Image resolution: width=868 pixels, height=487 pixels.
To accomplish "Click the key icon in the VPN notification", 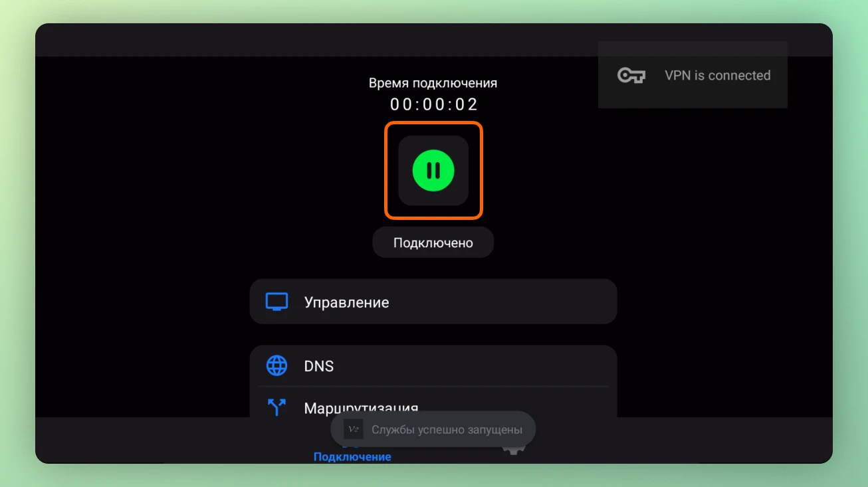I will pos(631,75).
